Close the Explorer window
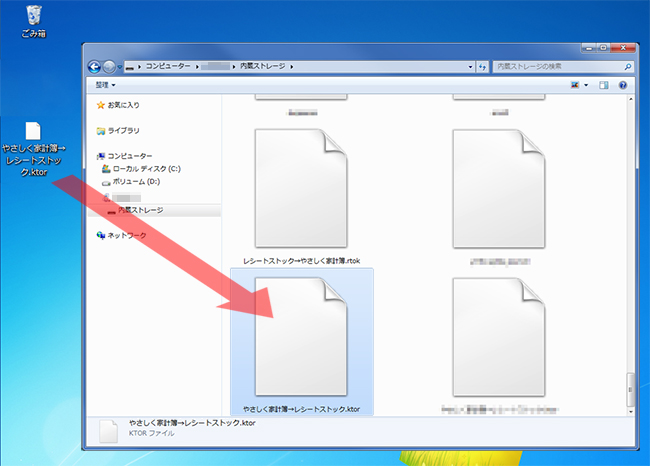This screenshot has width=650, height=466. (x=623, y=48)
